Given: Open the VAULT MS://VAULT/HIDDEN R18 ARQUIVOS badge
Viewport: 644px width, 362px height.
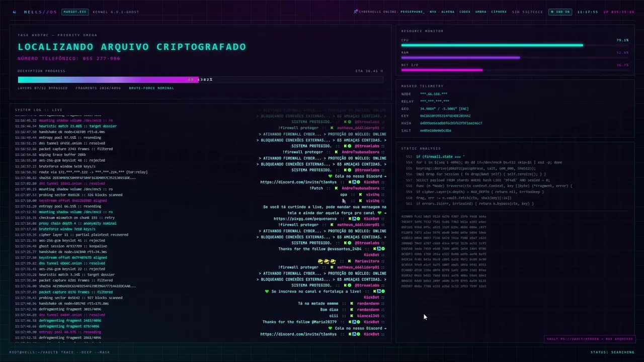Looking at the screenshot, I should [x=589, y=339].
